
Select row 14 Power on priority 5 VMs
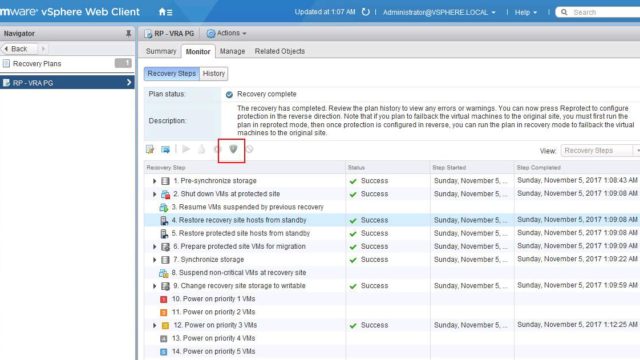click(392, 351)
